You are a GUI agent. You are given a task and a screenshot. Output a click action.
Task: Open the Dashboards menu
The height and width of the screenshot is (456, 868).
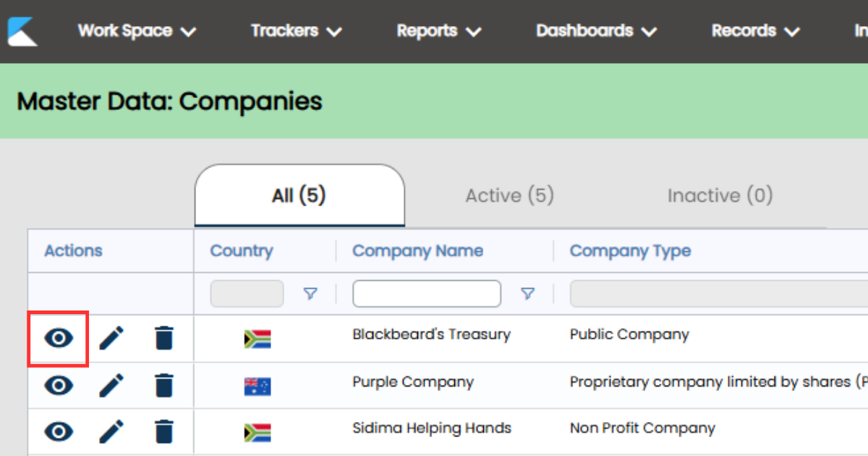coord(596,31)
